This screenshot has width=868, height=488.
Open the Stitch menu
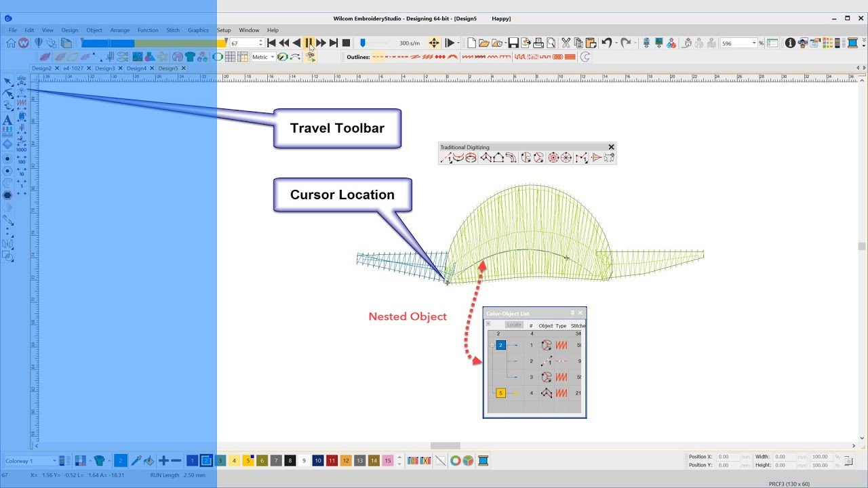click(173, 30)
